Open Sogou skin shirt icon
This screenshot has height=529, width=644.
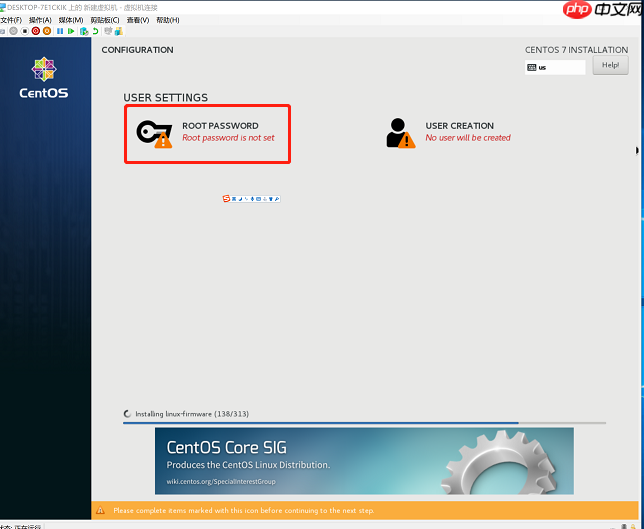click(x=271, y=199)
